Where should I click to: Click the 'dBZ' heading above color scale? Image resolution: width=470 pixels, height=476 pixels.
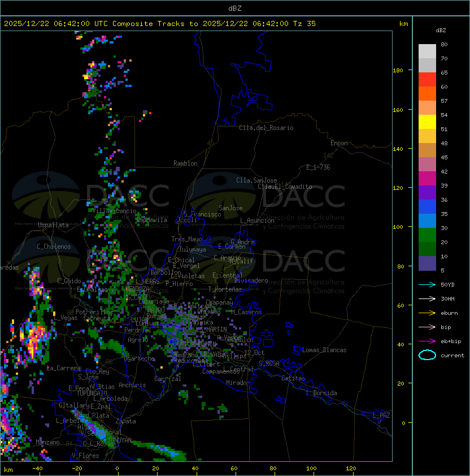(441, 31)
